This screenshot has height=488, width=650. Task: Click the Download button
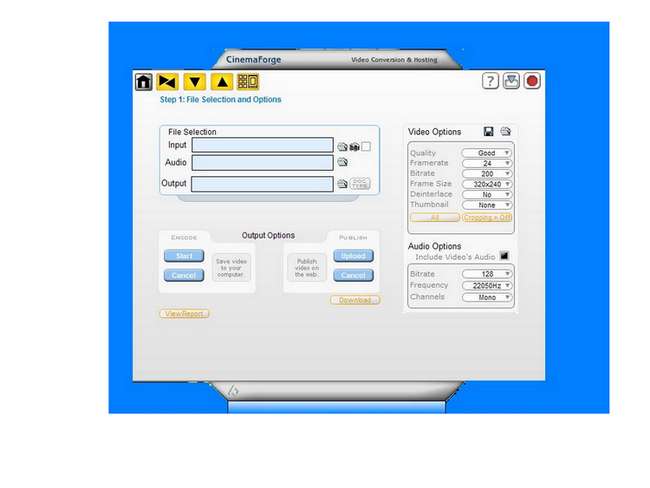pos(355,300)
